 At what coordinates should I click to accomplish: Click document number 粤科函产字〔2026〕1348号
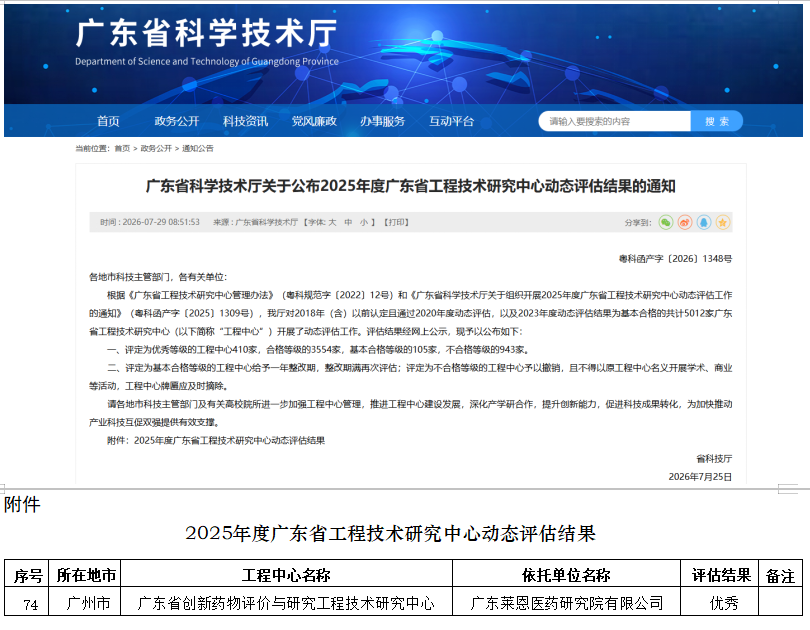click(676, 259)
